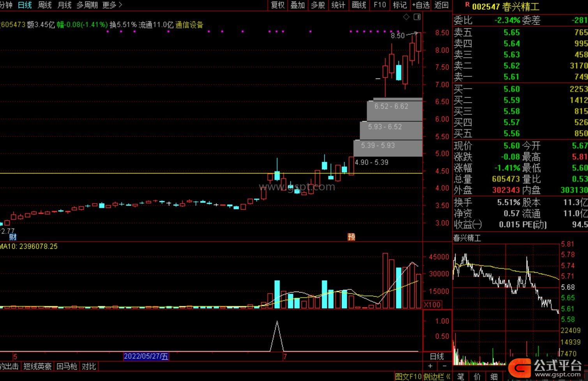This screenshot has width=588, height=381.
Task: Click the diamond icon above the price axis
Action: point(406,17)
